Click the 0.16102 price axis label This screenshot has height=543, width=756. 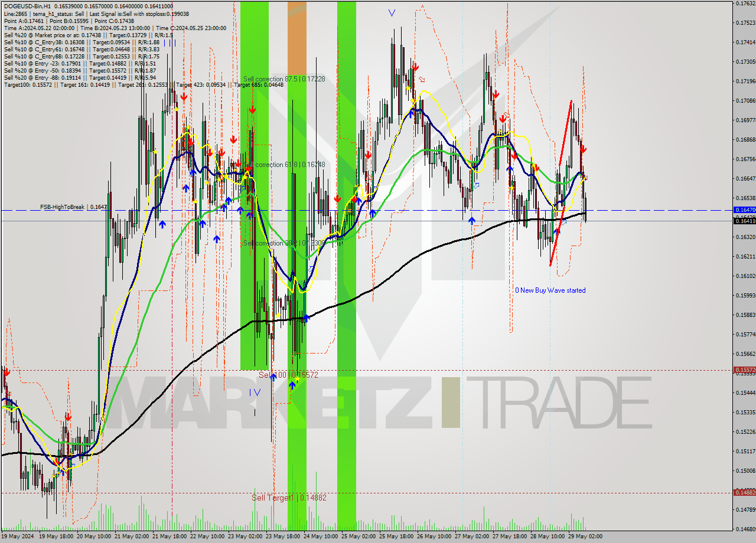click(745, 276)
